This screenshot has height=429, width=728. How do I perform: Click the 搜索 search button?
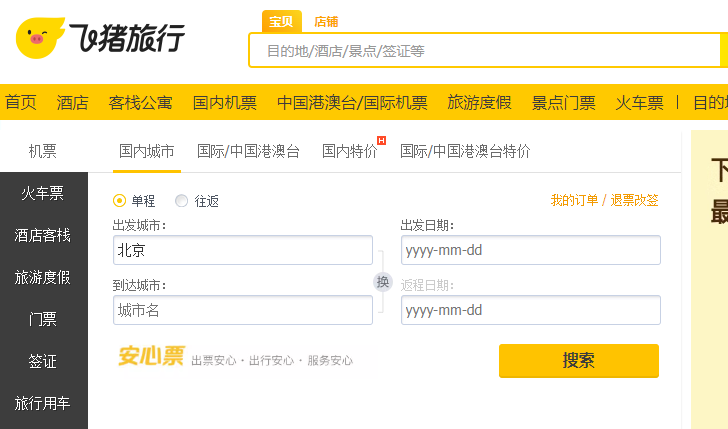coord(579,361)
